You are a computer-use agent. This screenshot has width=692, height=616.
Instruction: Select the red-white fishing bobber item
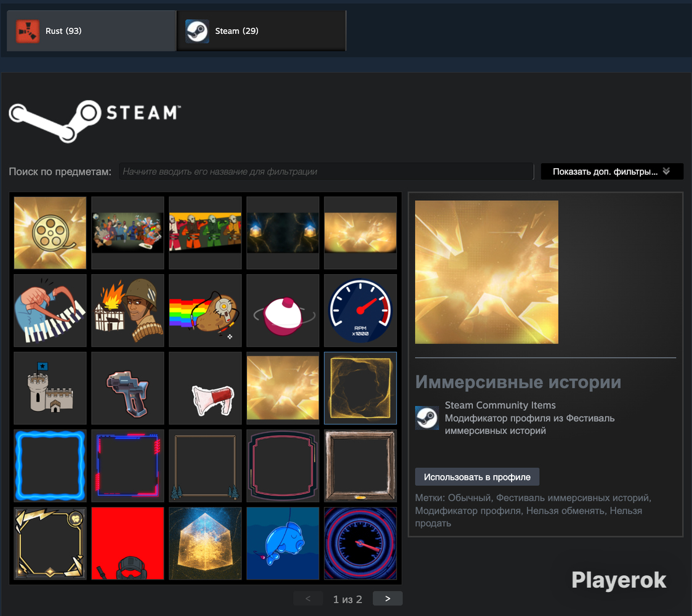pos(283,310)
